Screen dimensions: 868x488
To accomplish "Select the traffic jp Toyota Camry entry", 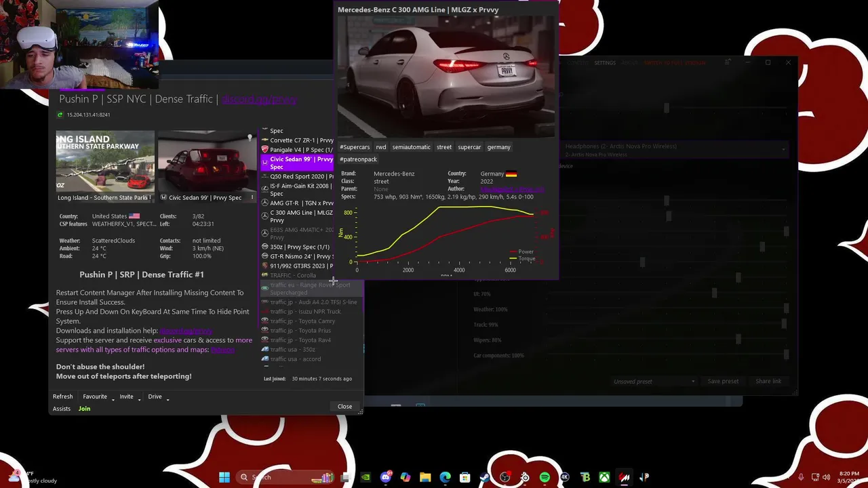I will 312,321.
